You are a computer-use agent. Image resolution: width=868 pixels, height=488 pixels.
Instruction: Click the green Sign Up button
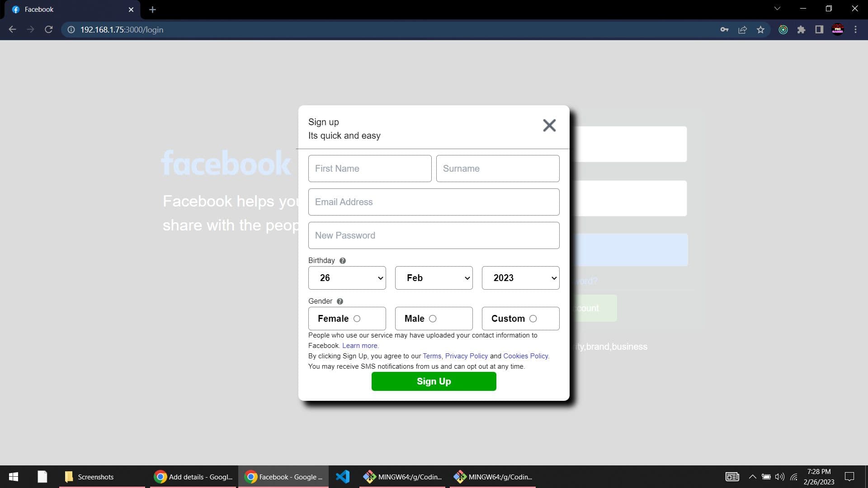point(434,381)
